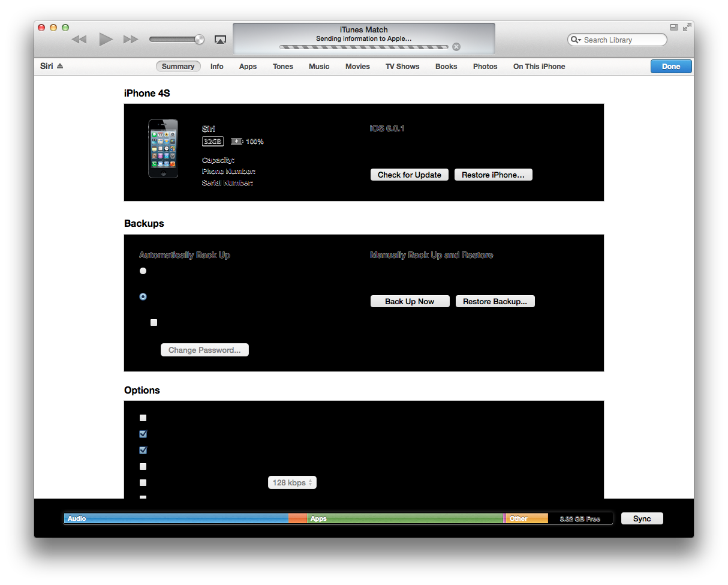This screenshot has height=585, width=728.
Task: Open the search magnifier dropdown
Action: click(576, 40)
